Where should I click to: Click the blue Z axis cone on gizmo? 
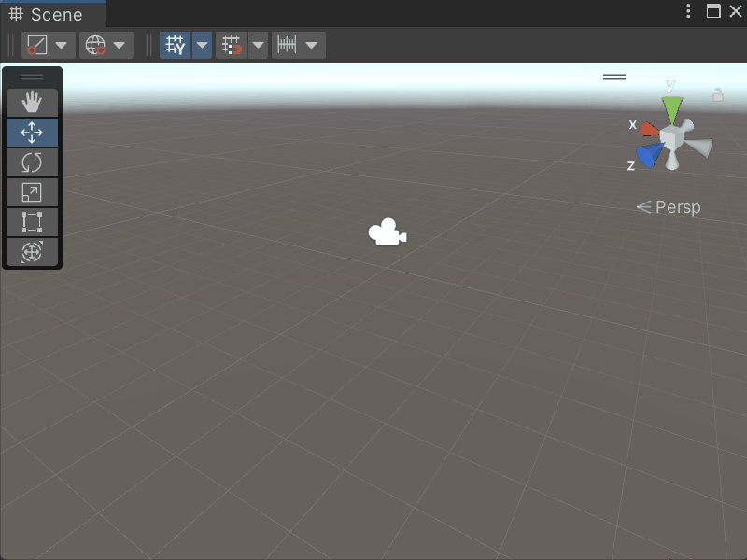pyautogui.click(x=648, y=155)
